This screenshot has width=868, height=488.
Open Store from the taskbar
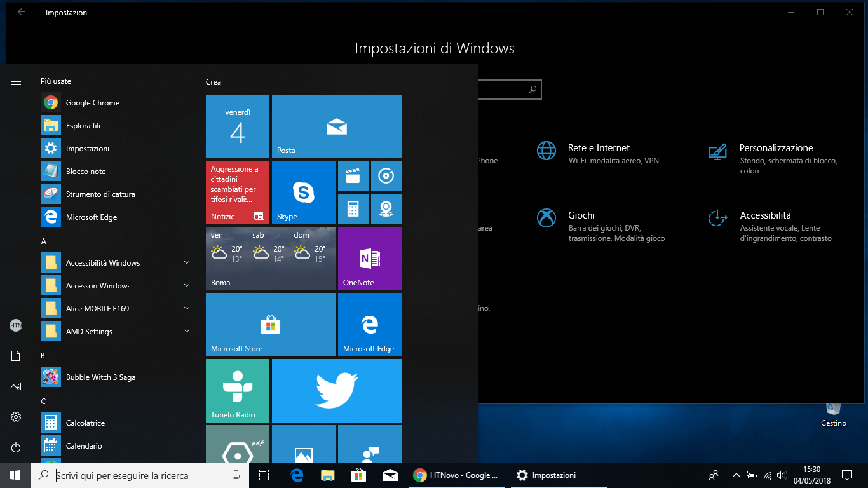pyautogui.click(x=358, y=475)
